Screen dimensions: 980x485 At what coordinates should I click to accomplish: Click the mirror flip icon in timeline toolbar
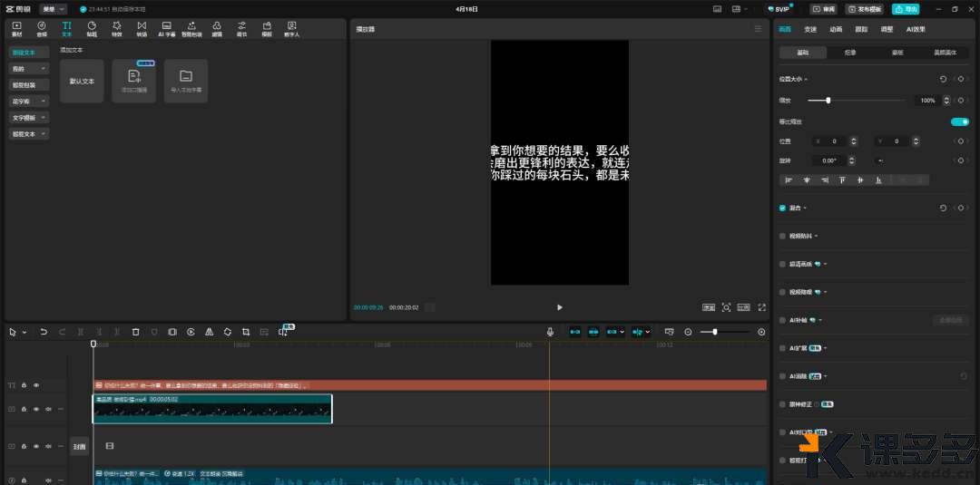pos(210,332)
